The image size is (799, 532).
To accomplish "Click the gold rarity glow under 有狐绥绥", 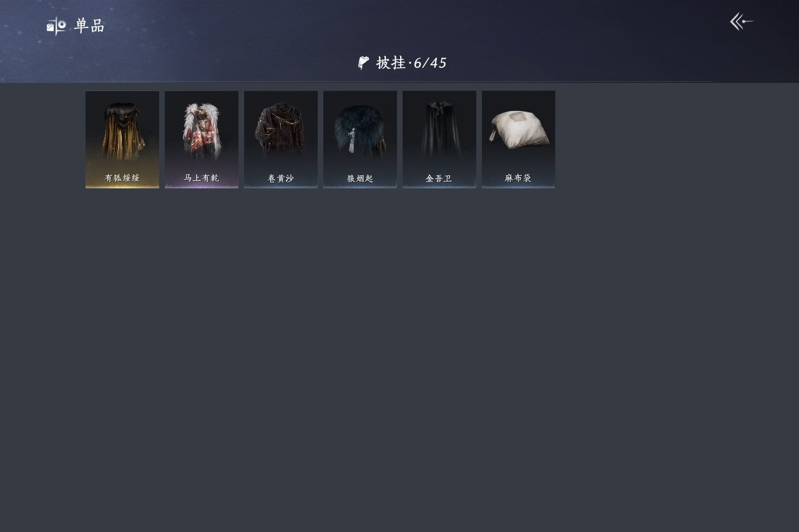I will click(x=122, y=186).
